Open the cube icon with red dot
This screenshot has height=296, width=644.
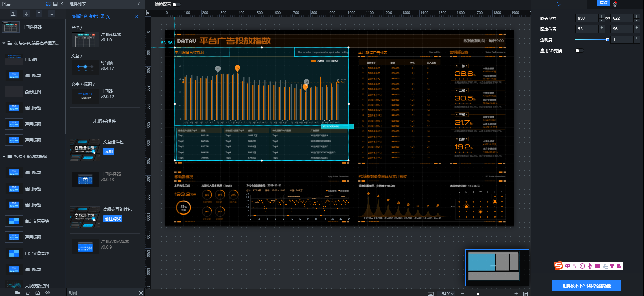click(615, 4)
